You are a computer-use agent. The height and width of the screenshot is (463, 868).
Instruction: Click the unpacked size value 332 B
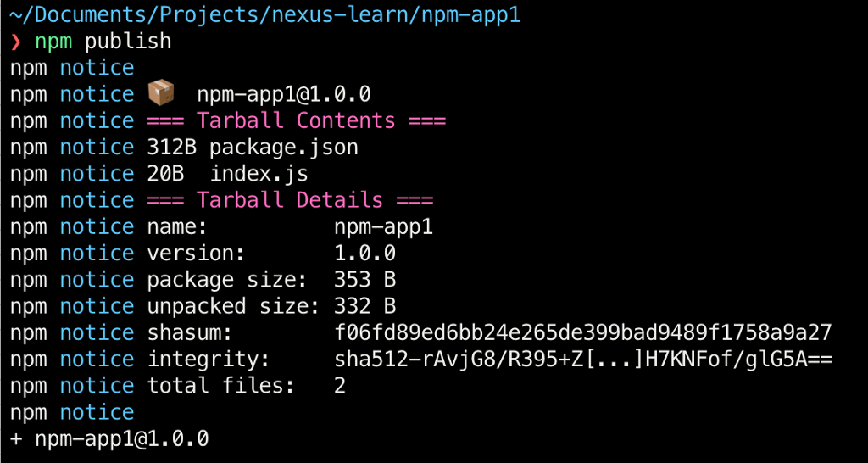click(365, 306)
